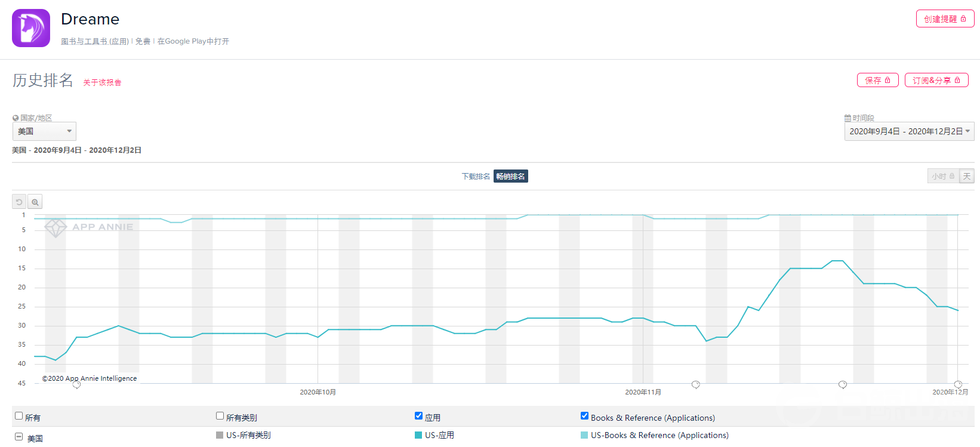The width and height of the screenshot is (980, 447).
Task: Click the globe icon beside 国家/地区
Action: [16, 118]
